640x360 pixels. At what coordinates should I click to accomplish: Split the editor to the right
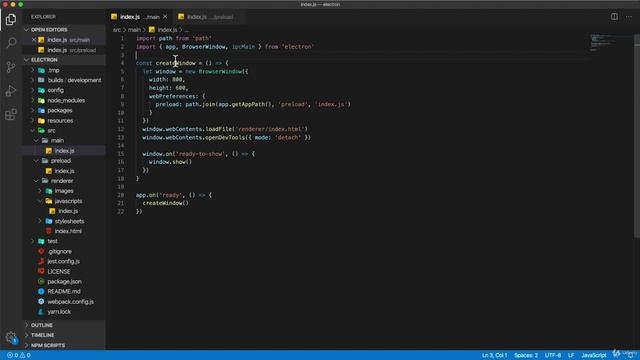pyautogui.click(x=614, y=17)
